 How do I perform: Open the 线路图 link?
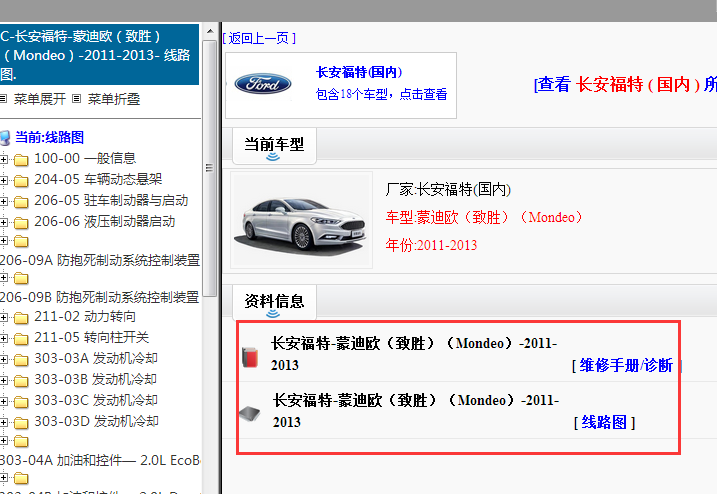click(604, 422)
